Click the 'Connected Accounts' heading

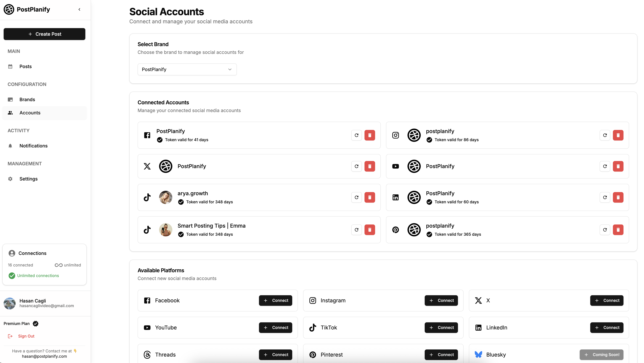pyautogui.click(x=163, y=102)
